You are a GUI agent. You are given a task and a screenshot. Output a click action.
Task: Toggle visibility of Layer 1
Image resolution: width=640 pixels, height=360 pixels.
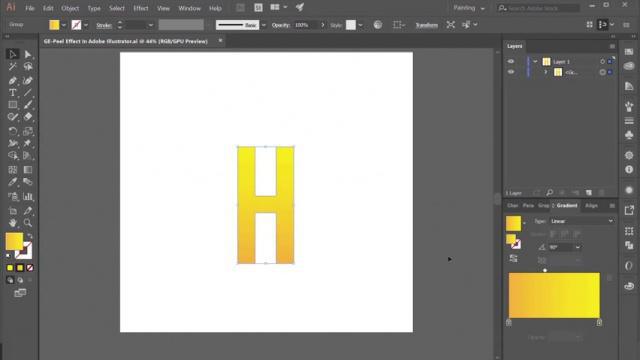511,61
